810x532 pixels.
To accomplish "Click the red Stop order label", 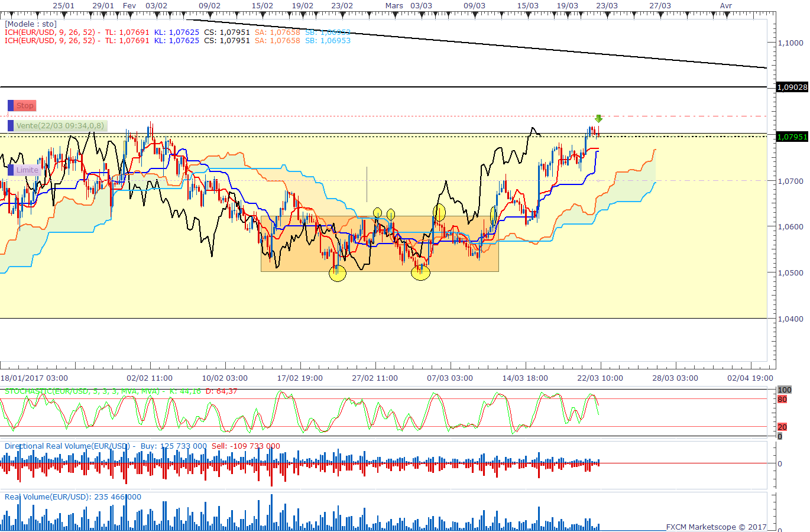I will 25,106.
